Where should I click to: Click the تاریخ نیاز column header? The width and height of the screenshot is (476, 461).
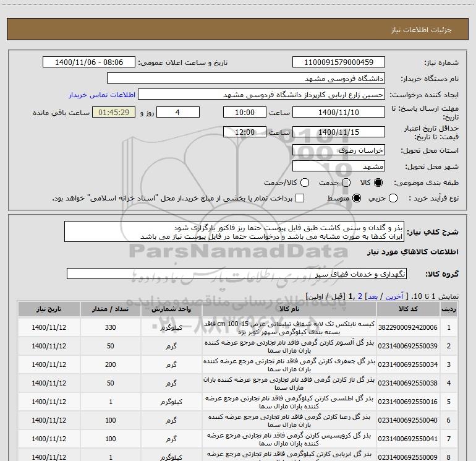[x=49, y=309]
